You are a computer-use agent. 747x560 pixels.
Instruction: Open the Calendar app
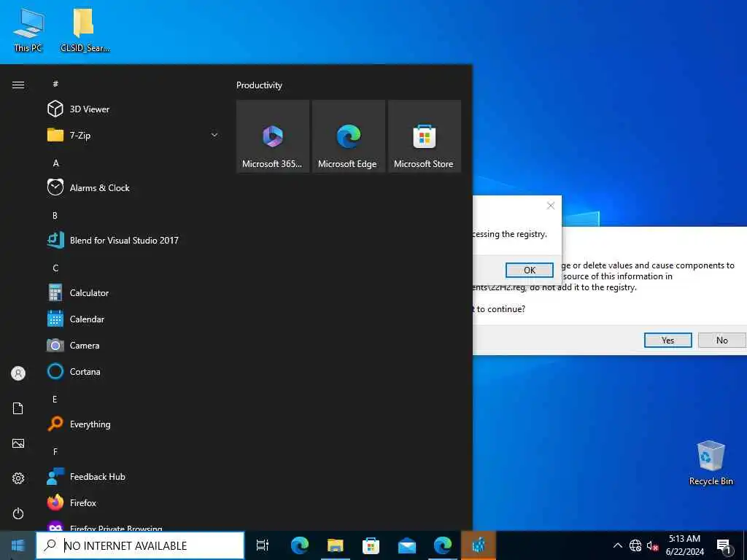(x=133, y=319)
